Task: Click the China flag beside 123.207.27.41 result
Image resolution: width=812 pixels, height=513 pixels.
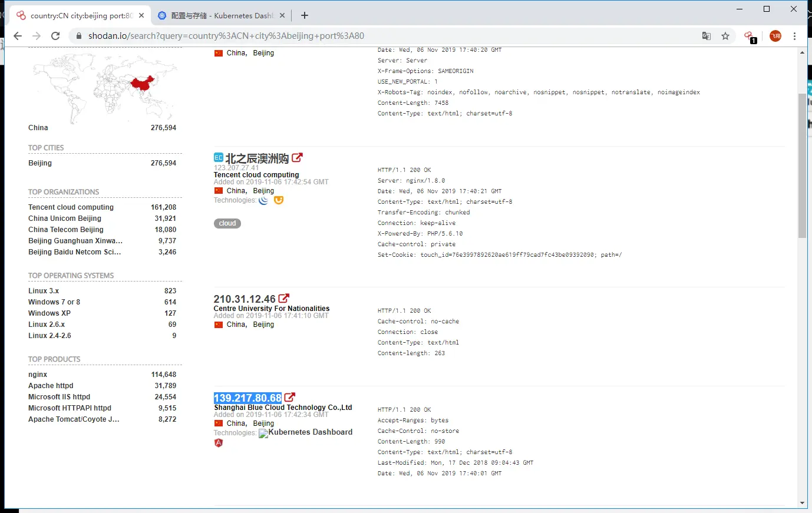Action: 219,190
